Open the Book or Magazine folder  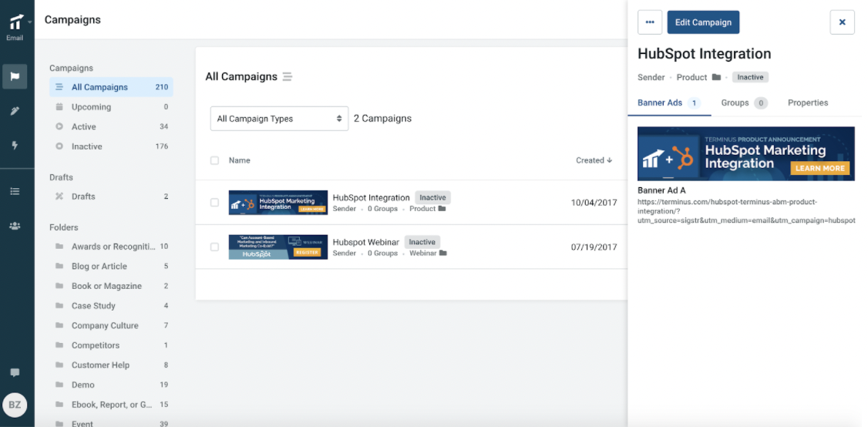(x=111, y=286)
